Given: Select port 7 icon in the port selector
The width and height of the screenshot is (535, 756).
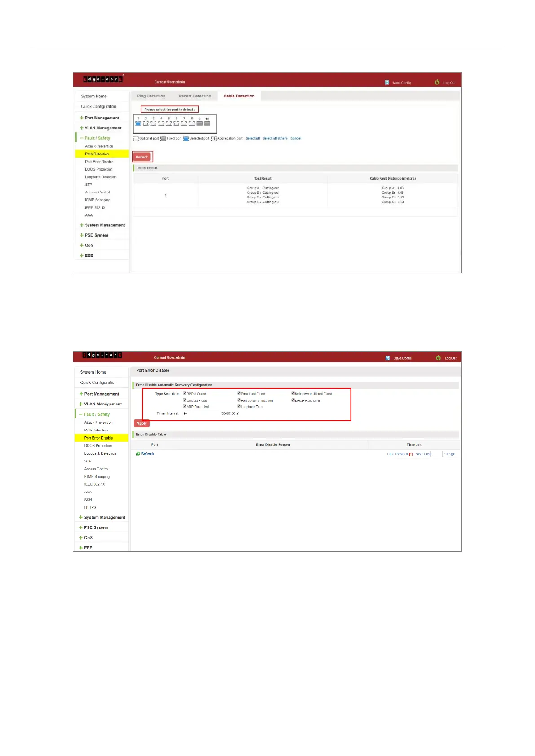Looking at the screenshot, I should point(184,123).
